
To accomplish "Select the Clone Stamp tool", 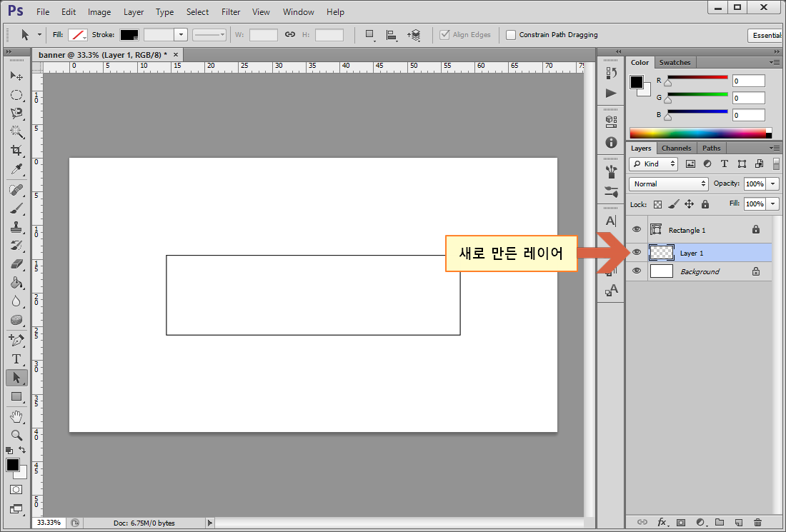I will coord(16,227).
